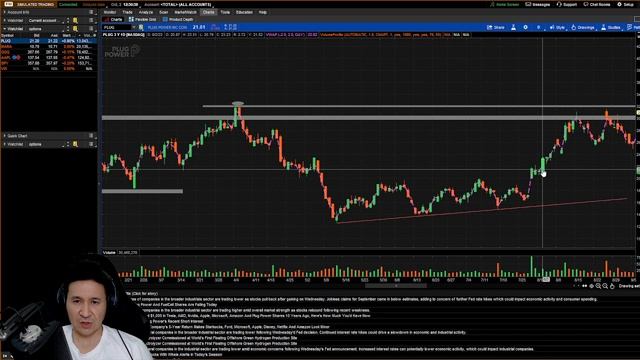Select the red ascending trendline on chart
The height and width of the screenshot is (360, 640).
coord(482,211)
